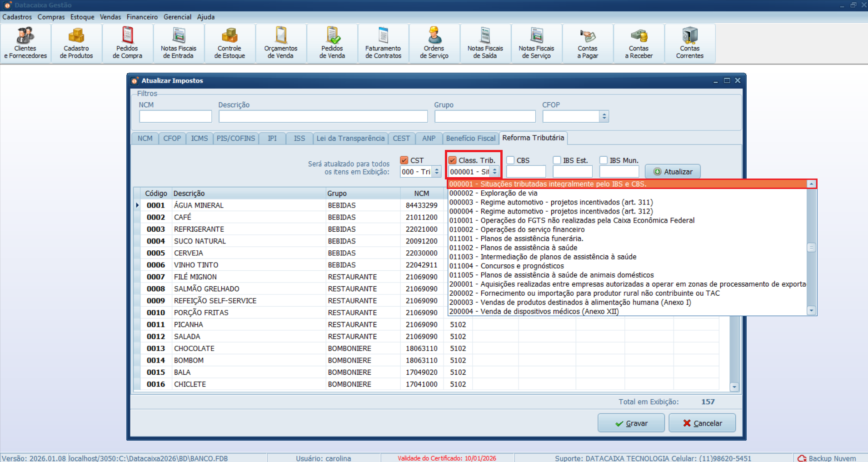This screenshot has height=462, width=868.
Task: Open Contas a Pagar icon
Action: [x=588, y=44]
